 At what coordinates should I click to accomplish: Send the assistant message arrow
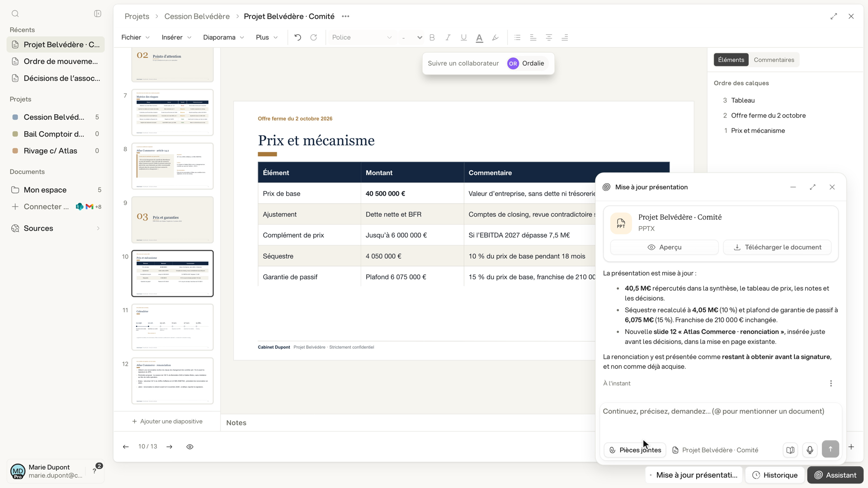click(830, 449)
